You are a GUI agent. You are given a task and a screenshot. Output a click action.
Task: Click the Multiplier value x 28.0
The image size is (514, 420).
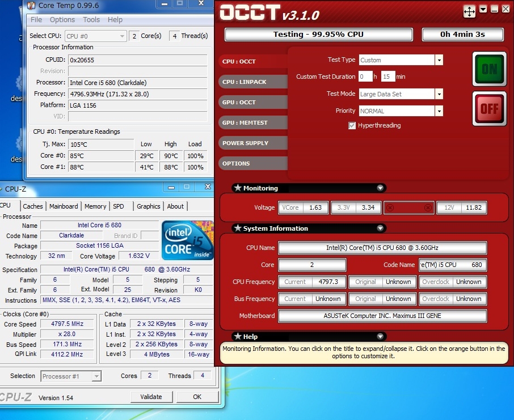pyautogui.click(x=67, y=334)
